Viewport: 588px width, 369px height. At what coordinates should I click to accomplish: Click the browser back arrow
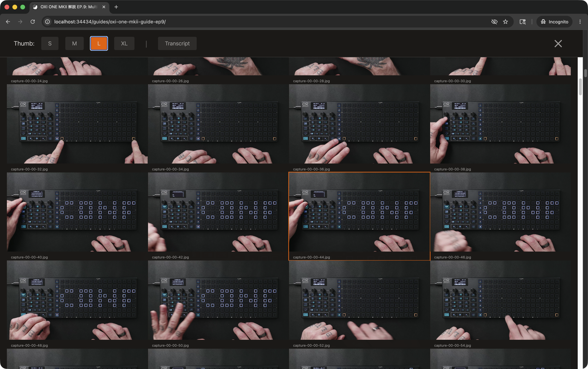pos(8,22)
